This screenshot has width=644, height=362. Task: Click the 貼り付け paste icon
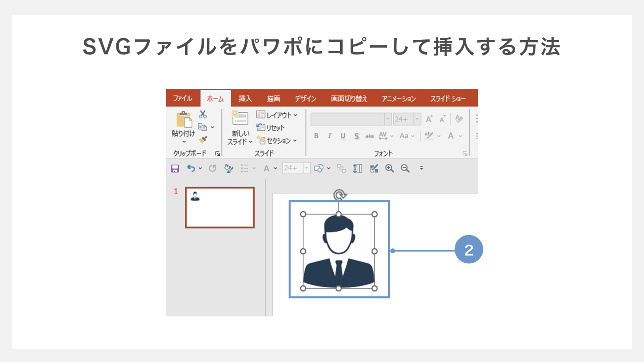(x=184, y=120)
